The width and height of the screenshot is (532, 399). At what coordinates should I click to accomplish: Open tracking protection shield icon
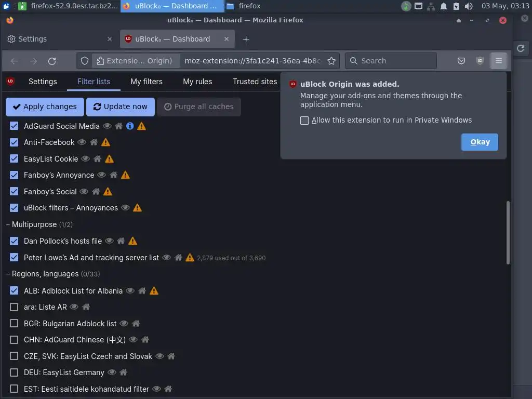click(x=85, y=61)
